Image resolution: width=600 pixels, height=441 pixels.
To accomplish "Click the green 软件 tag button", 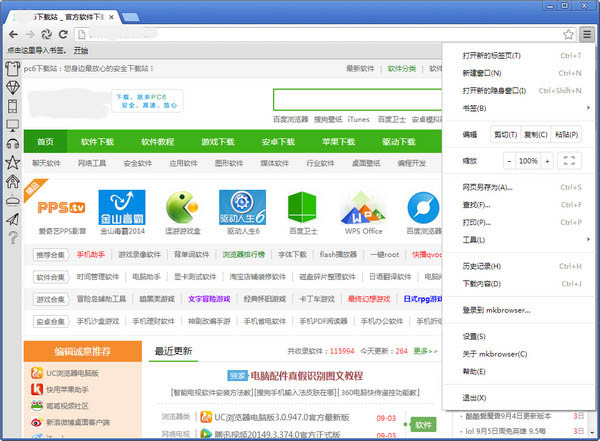I will click(423, 425).
